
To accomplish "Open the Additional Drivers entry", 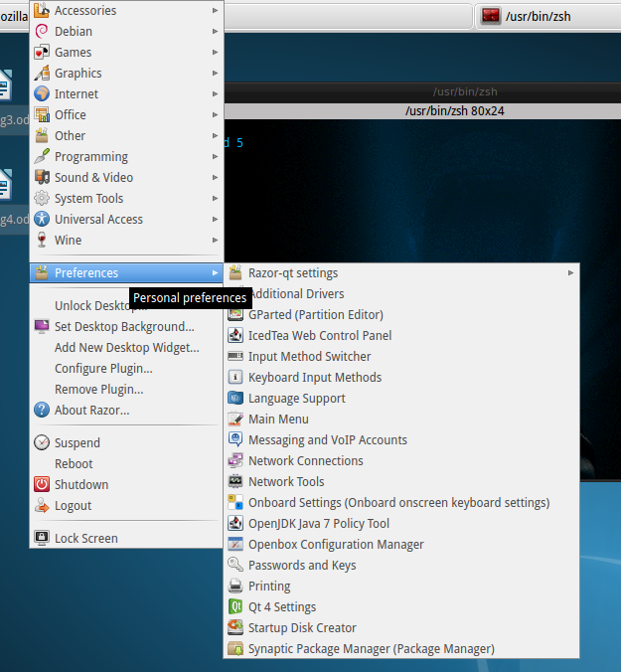I will 401,294.
